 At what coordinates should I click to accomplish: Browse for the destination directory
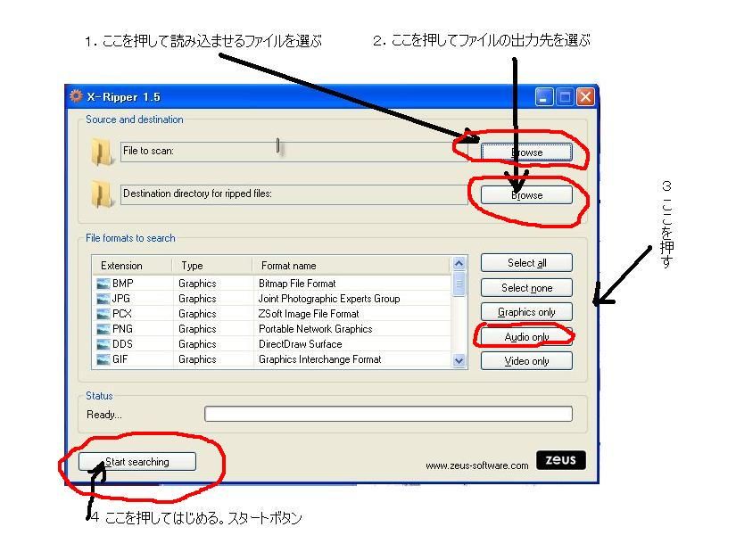pyautogui.click(x=526, y=195)
